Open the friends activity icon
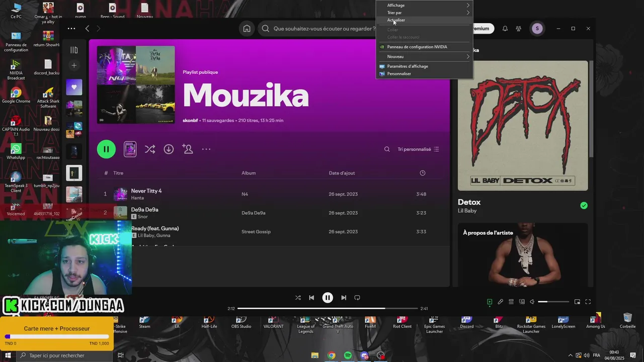Image resolution: width=644 pixels, height=362 pixels. click(518, 29)
